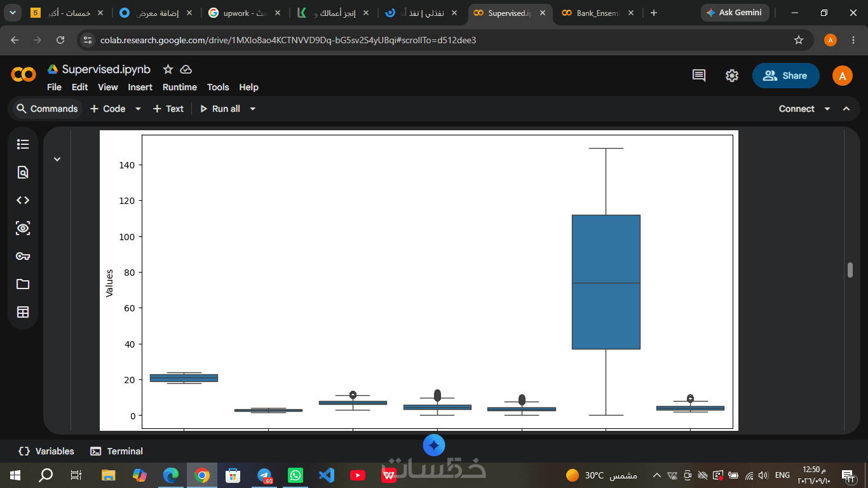Screen dimensions: 868x488
Task: Toggle the header collapse chevron near Connect
Action: 846,109
